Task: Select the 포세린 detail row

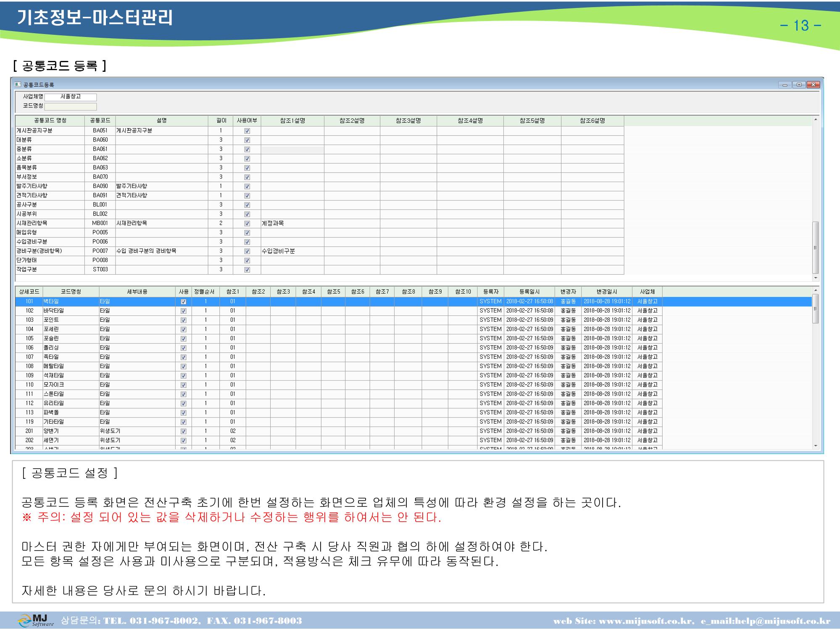Action: coord(338,329)
